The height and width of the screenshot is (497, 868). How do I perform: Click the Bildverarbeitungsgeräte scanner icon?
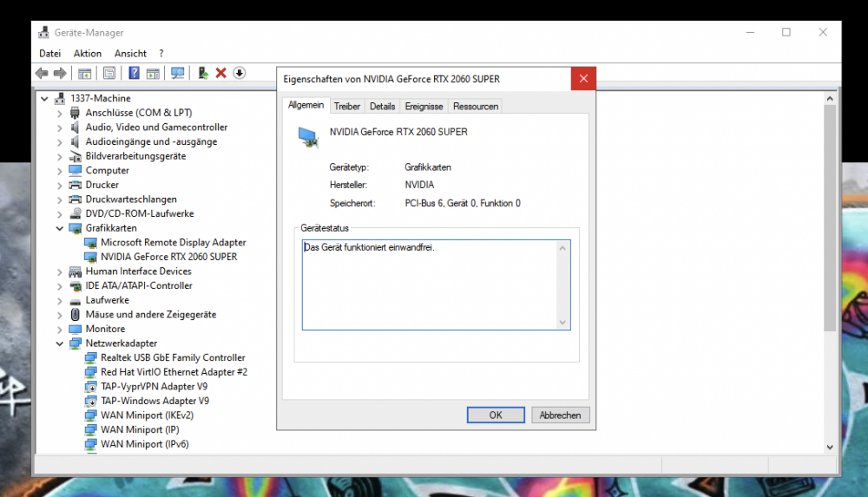(x=75, y=156)
